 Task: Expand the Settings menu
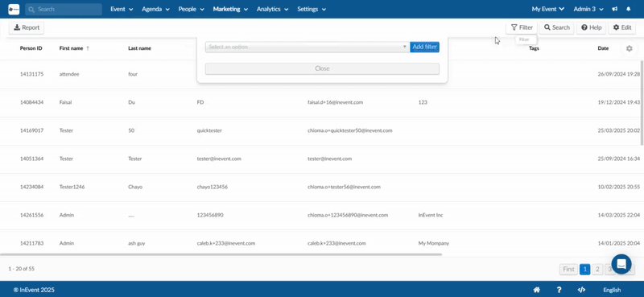tap(312, 9)
